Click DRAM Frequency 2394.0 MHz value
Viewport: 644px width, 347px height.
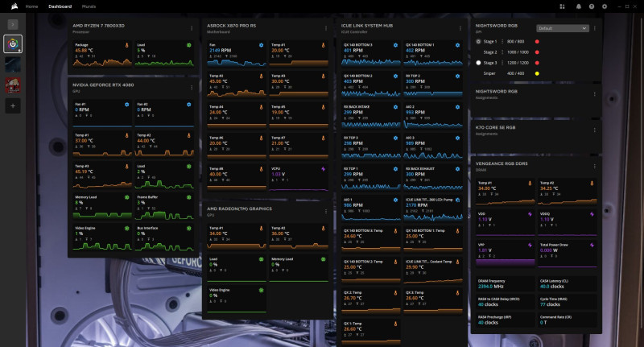click(490, 287)
